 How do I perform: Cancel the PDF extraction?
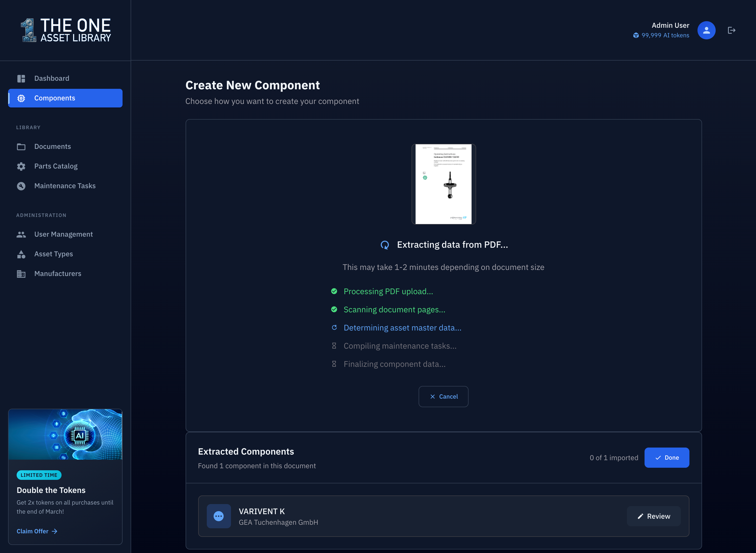tap(443, 396)
